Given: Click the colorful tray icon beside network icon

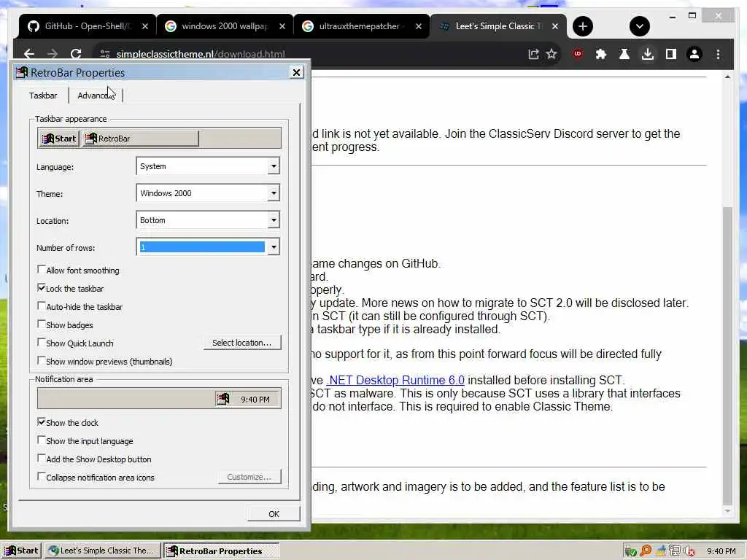Looking at the screenshot, I should (661, 551).
